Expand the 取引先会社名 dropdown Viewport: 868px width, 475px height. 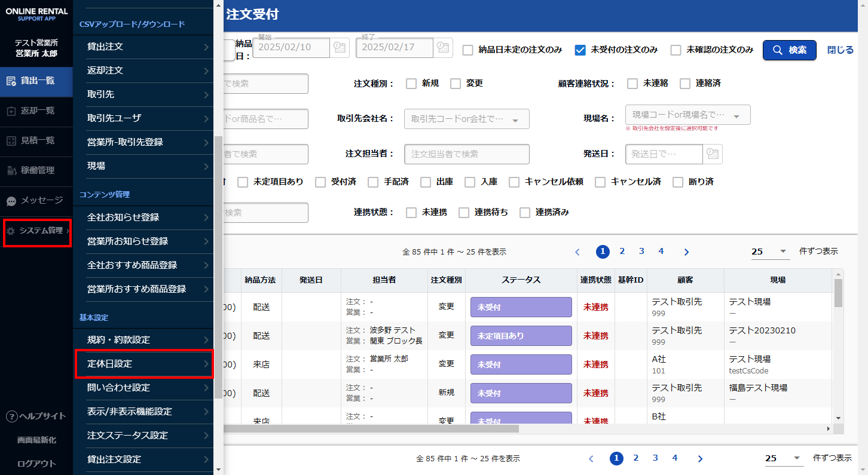pyautogui.click(x=515, y=119)
